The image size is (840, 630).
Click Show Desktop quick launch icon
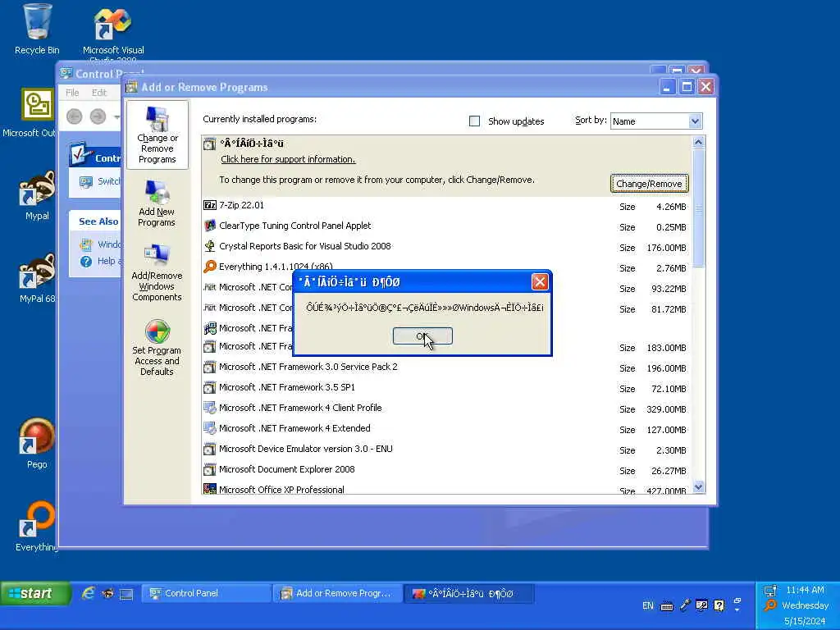[126, 594]
